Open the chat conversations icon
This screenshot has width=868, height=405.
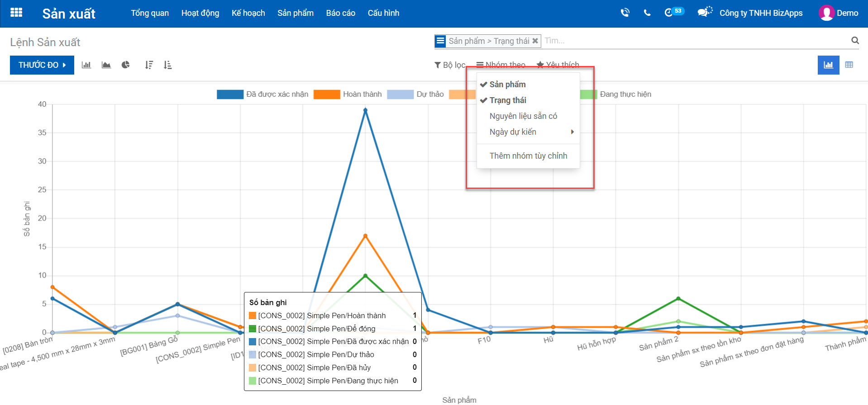705,12
